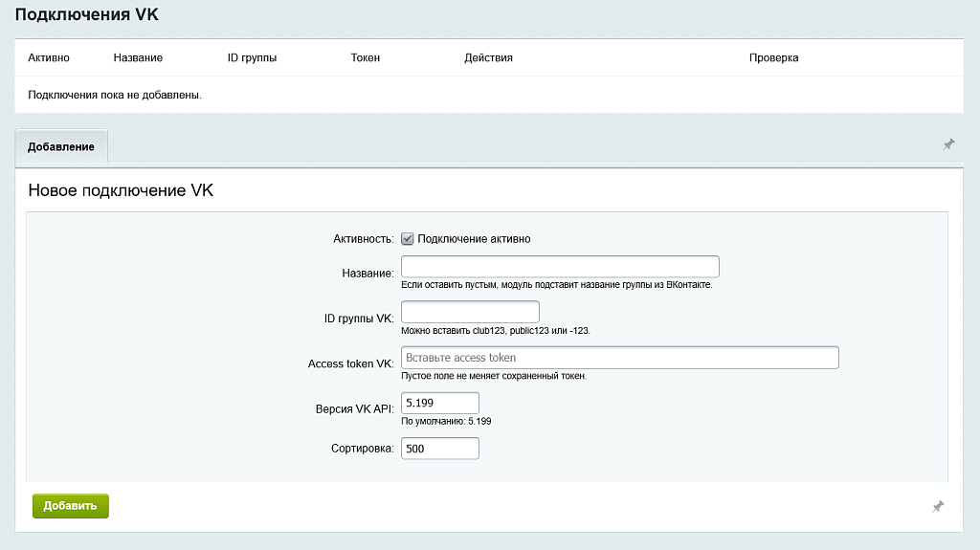The height and width of the screenshot is (550, 980).
Task: Focus the Название input field
Action: [560, 266]
